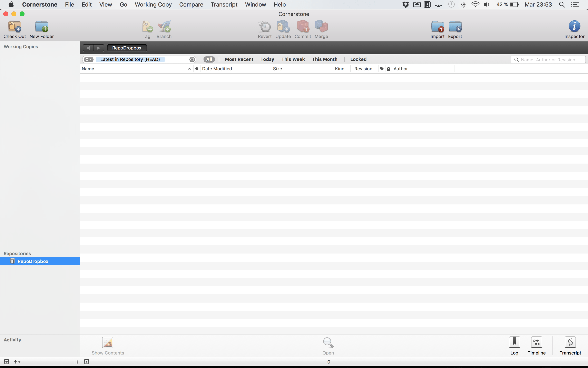Screen dimensions: 588x368
Task: Click the tag column header icon
Action: 382,69
